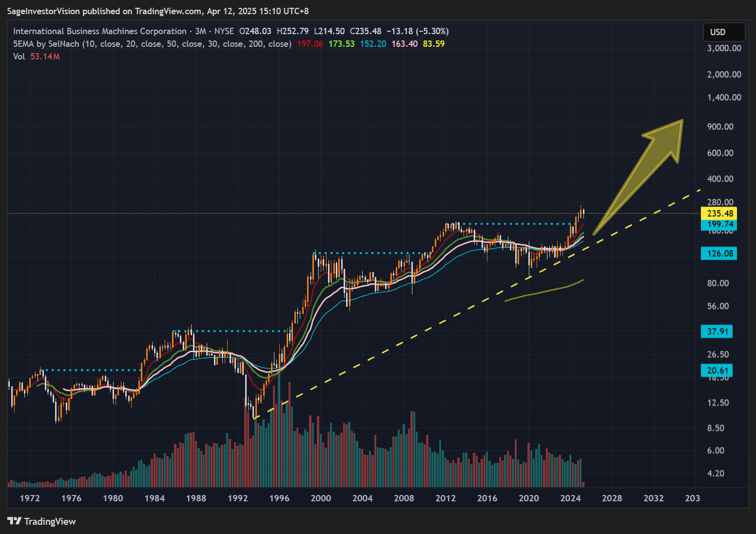Click the 2000 time axis label

click(321, 498)
